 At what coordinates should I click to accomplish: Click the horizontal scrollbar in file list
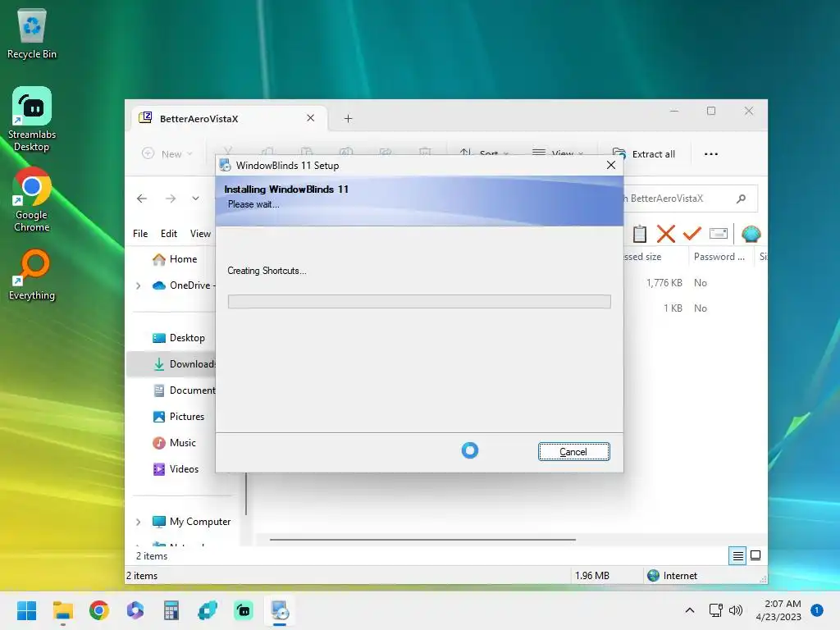point(422,540)
